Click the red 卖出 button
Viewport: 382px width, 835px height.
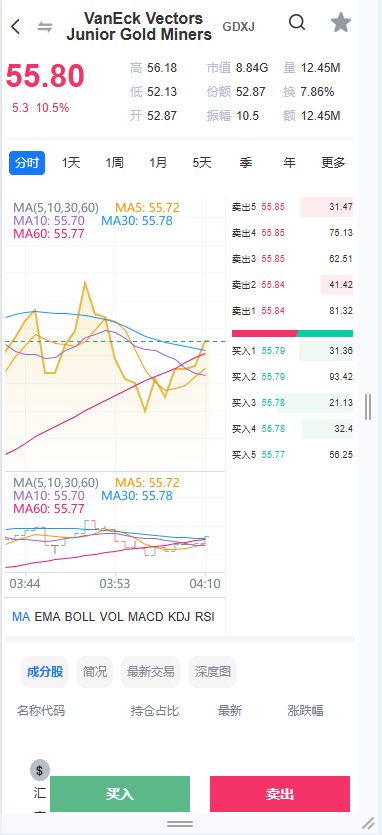point(280,794)
